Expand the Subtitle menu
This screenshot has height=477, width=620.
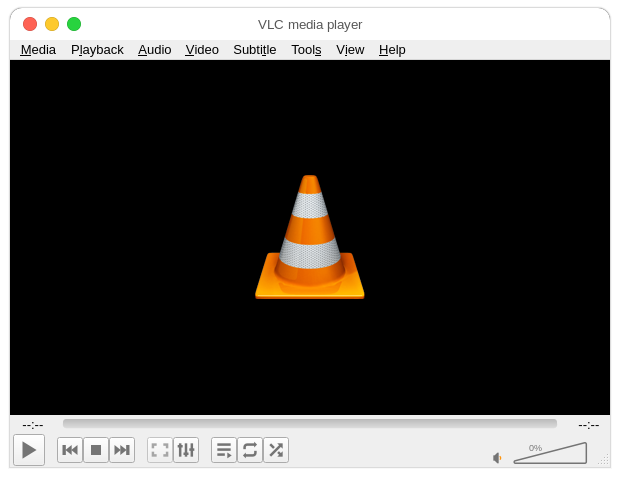254,50
